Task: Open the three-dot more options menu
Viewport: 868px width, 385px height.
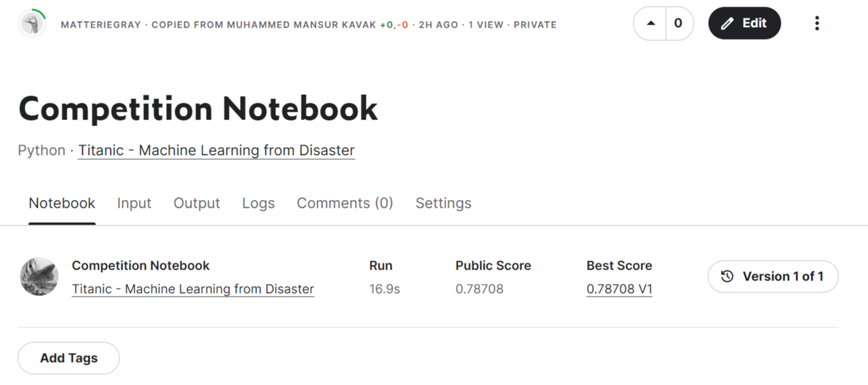Action: (x=817, y=24)
